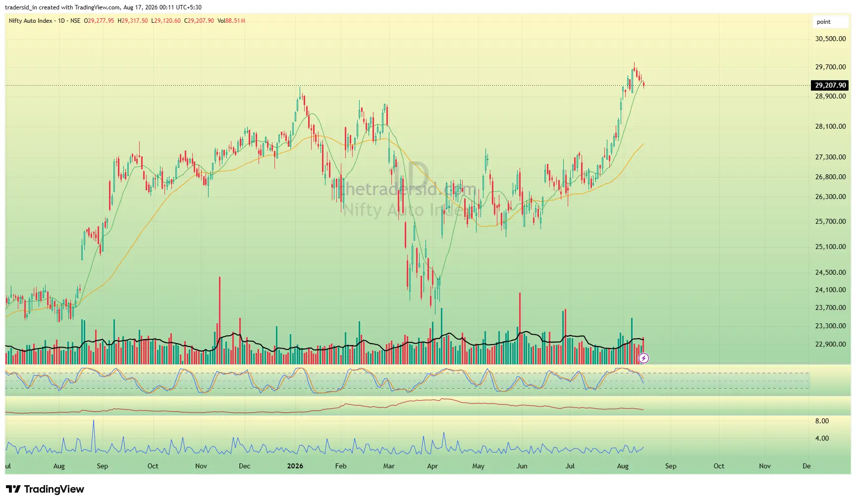Click the 2026 year label on time axis
856x504 pixels.
(x=295, y=466)
